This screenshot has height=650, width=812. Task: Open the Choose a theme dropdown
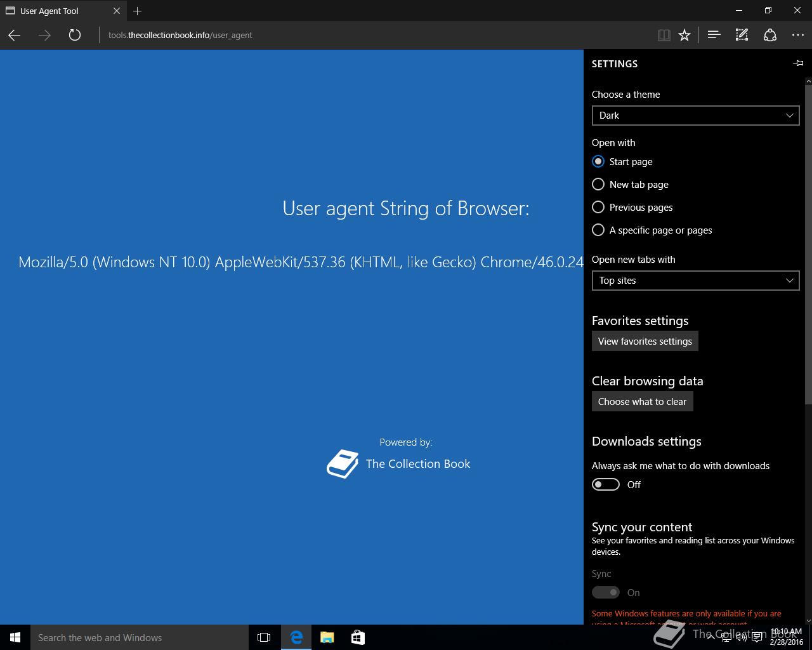pyautogui.click(x=695, y=116)
